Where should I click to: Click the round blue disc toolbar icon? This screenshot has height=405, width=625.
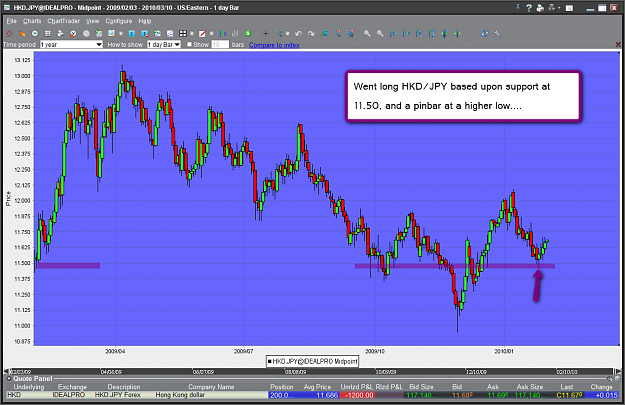click(35, 34)
